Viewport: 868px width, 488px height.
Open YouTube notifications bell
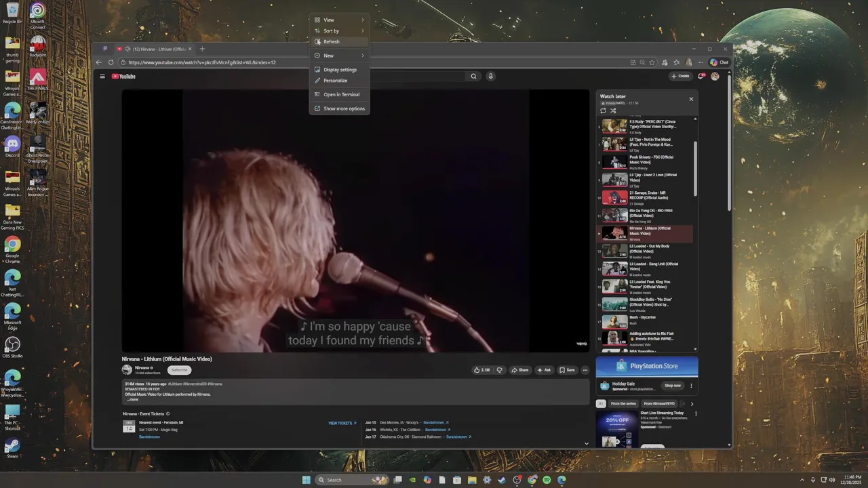point(701,77)
